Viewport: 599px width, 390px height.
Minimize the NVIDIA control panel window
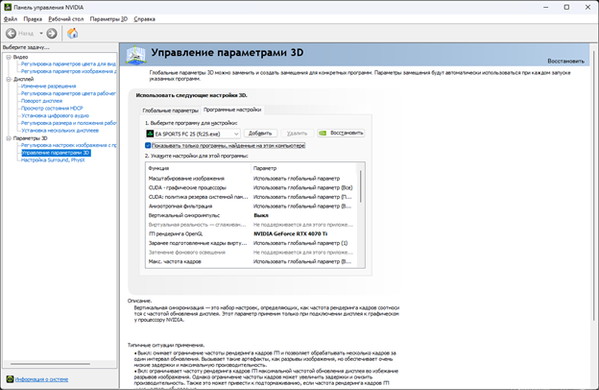tap(546, 7)
